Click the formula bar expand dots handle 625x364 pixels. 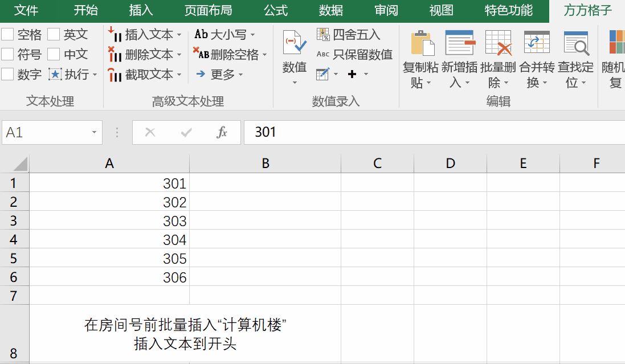[117, 132]
